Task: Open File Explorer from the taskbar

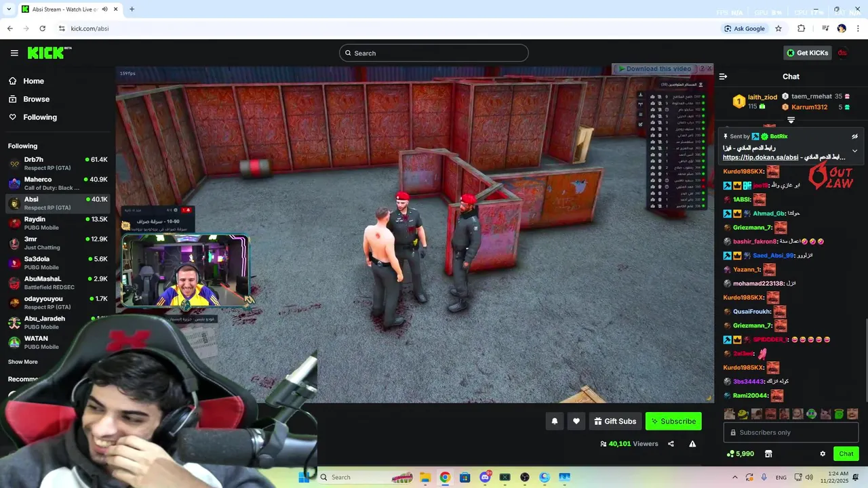Action: tap(425, 477)
